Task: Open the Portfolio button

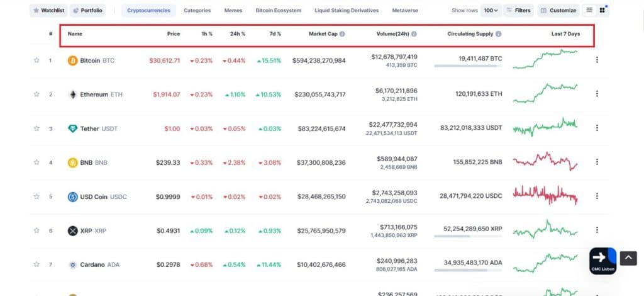Action: (87, 10)
